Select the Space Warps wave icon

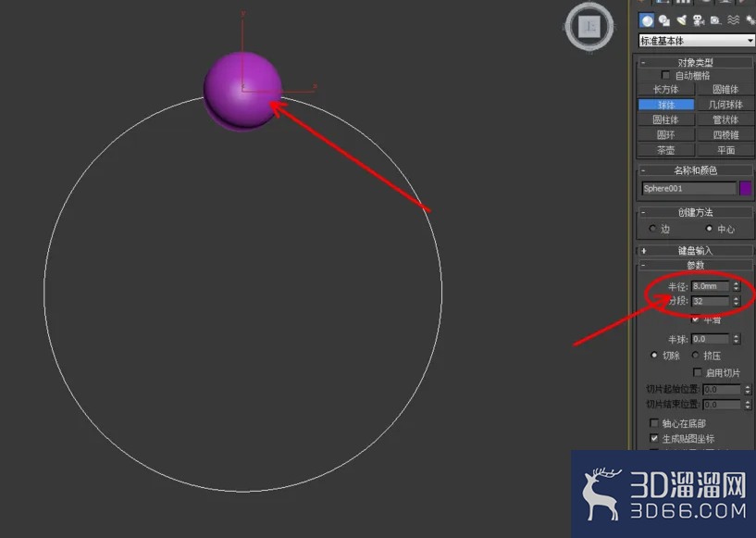[x=733, y=20]
